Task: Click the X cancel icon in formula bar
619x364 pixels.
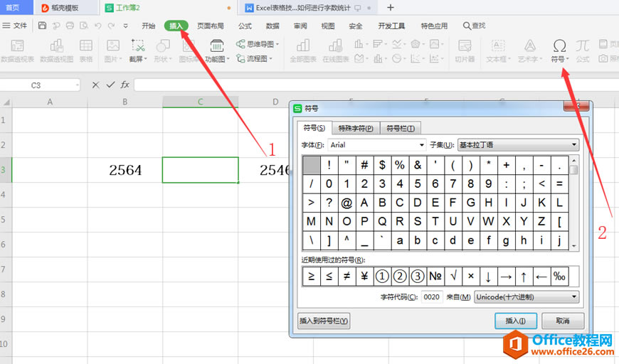Action: tap(95, 85)
